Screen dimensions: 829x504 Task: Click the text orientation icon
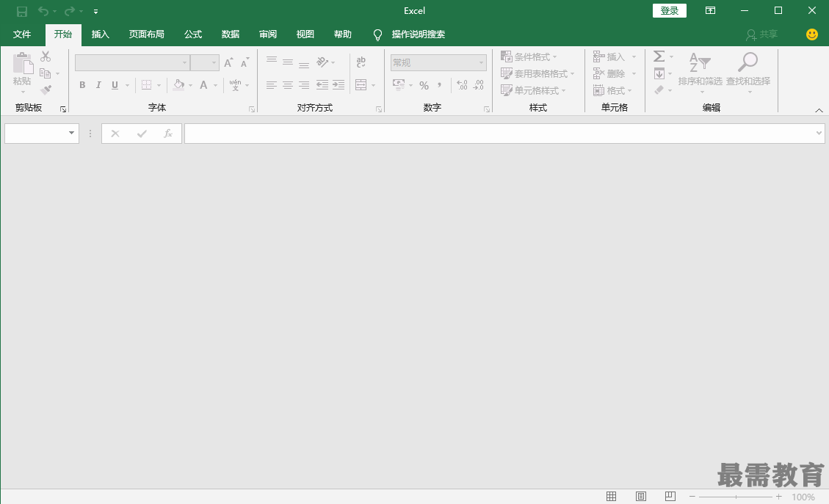[322, 62]
